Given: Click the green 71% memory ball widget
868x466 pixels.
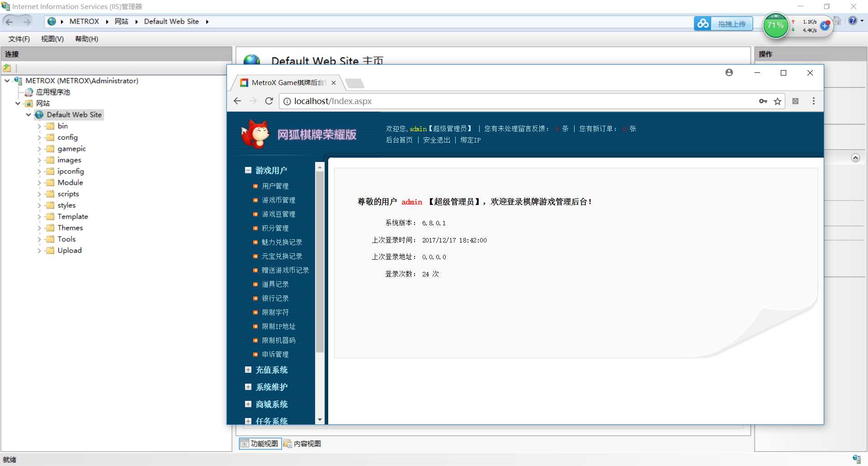Looking at the screenshot, I should tap(775, 25).
